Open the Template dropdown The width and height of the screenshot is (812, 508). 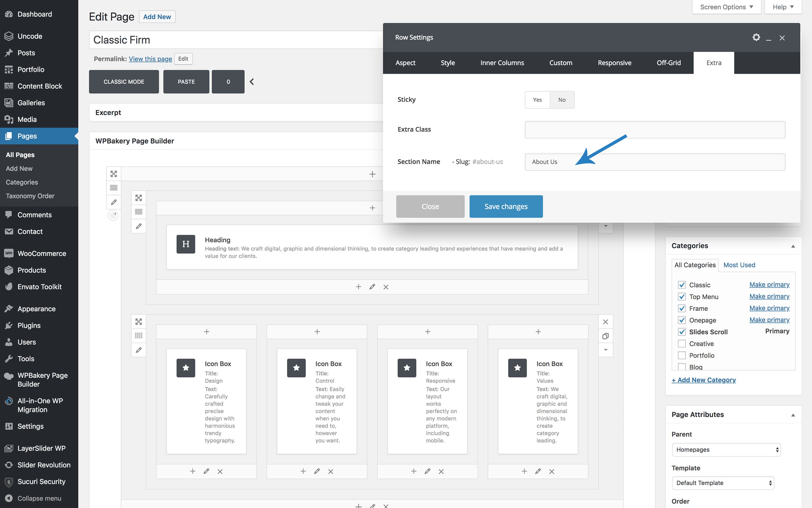[x=723, y=483]
